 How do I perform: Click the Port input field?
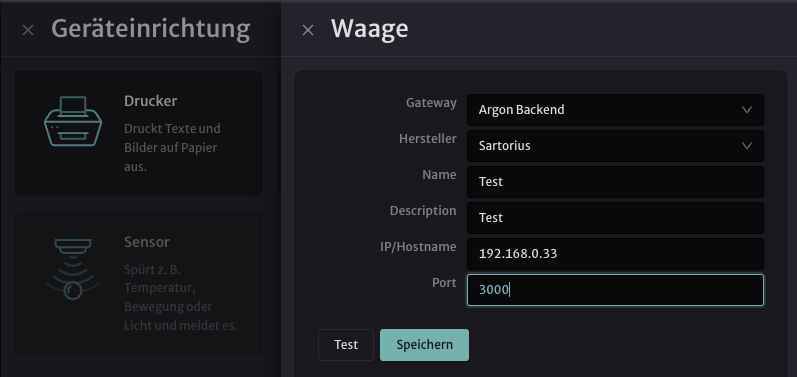(615, 290)
